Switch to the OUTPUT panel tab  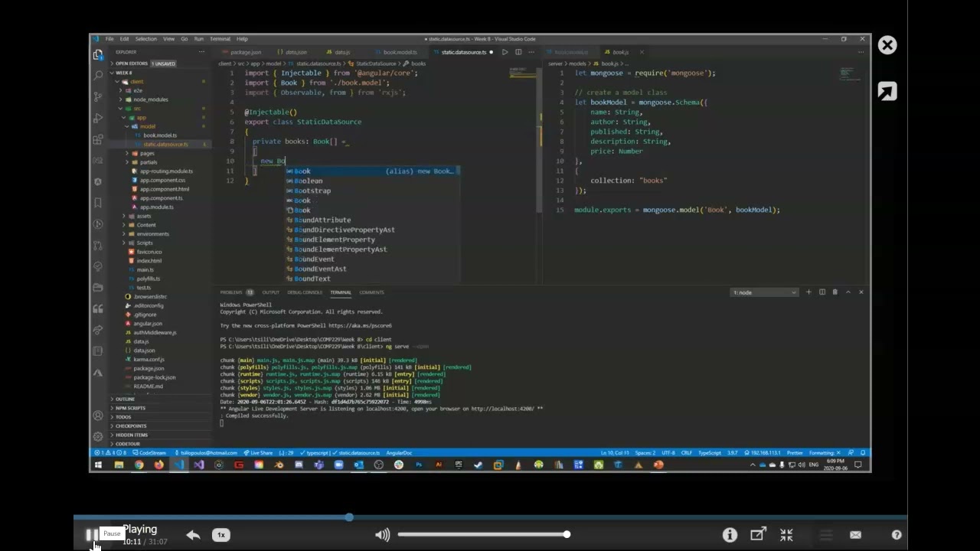tap(270, 292)
